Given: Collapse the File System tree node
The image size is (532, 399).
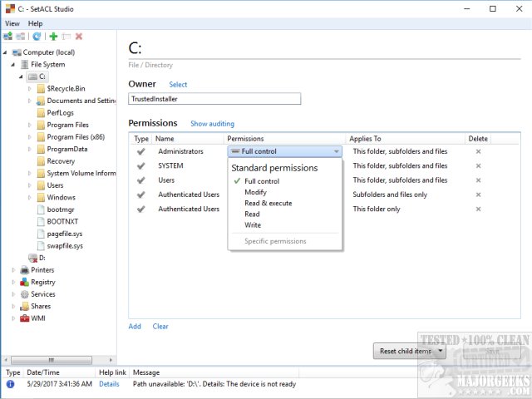Looking at the screenshot, I should click(x=13, y=65).
